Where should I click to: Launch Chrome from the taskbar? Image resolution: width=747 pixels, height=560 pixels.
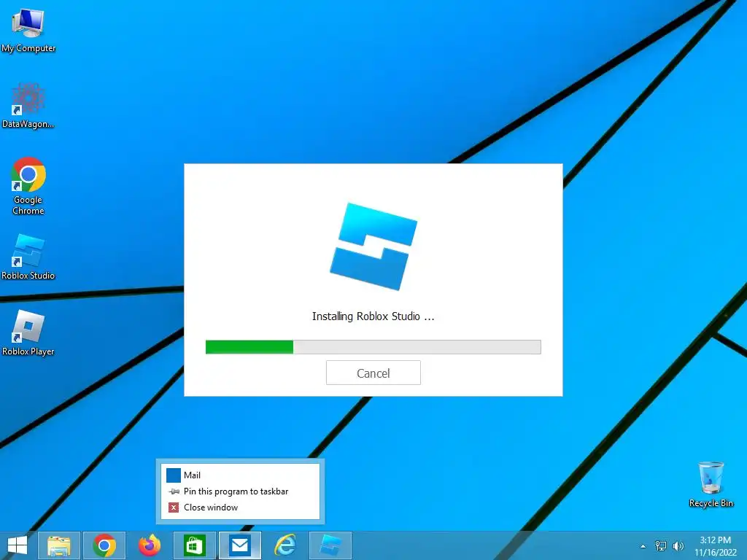(x=104, y=545)
